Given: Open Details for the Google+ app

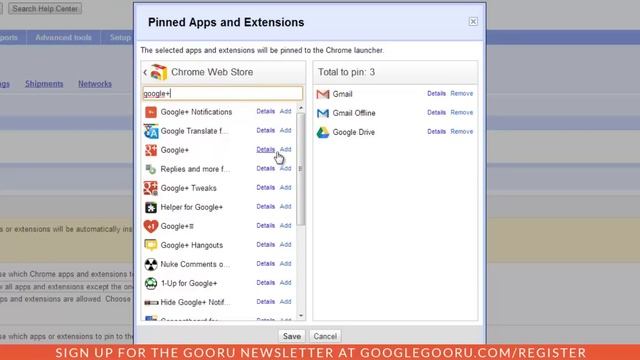Looking at the screenshot, I should pos(265,150).
